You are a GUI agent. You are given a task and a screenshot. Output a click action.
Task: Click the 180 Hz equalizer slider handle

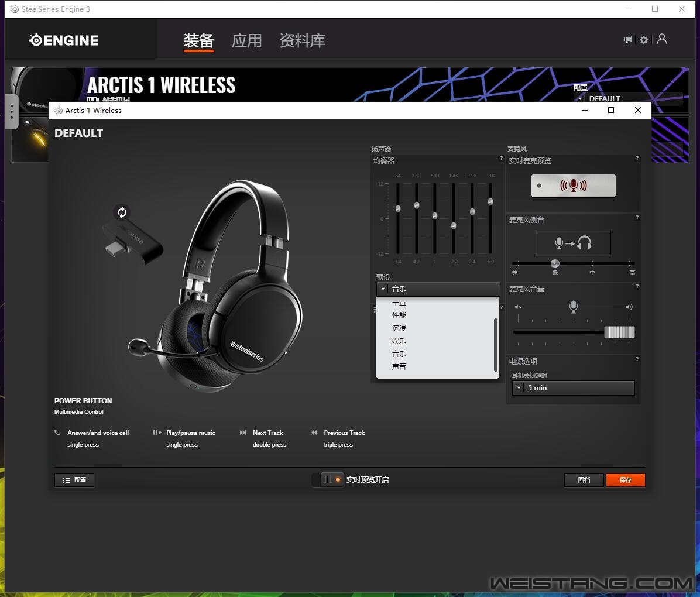click(x=417, y=205)
